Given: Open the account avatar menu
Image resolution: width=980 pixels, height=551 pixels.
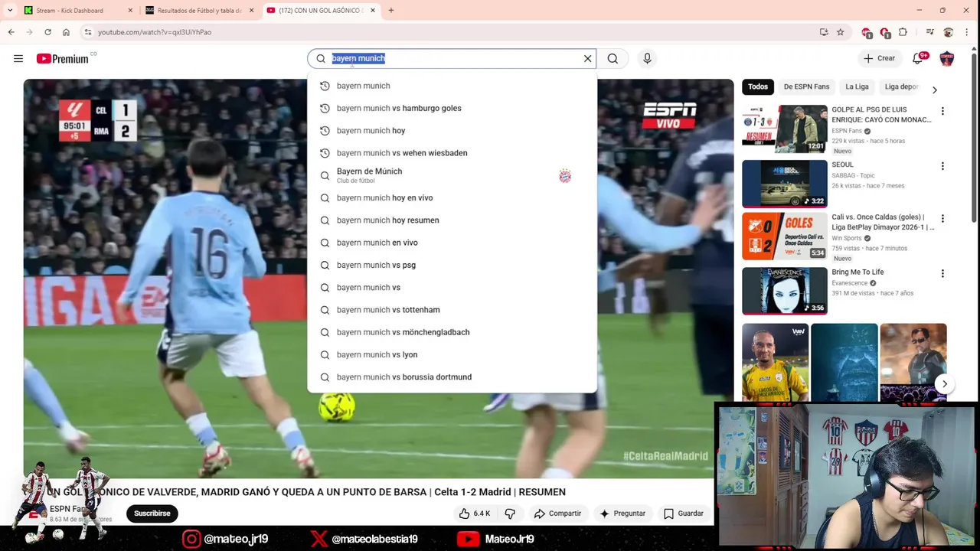Looking at the screenshot, I should coord(947,58).
